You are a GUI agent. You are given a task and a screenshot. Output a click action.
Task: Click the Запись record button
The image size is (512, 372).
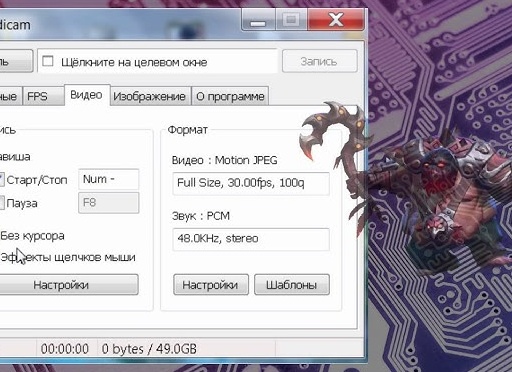[x=320, y=61]
